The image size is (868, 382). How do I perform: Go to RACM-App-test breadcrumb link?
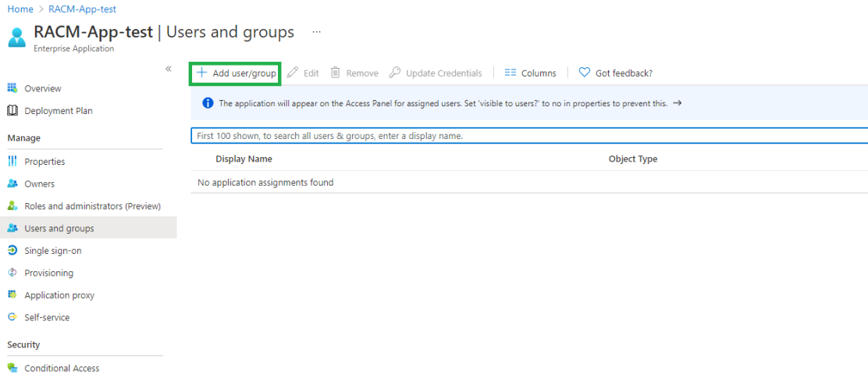click(x=83, y=9)
